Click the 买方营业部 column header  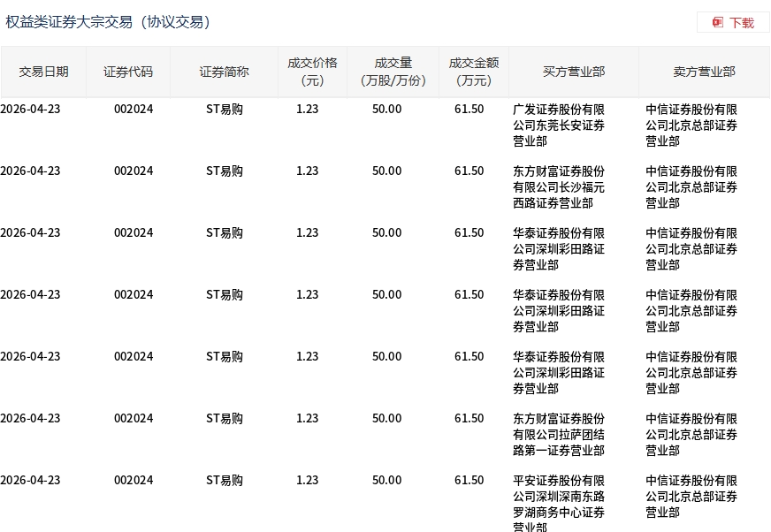pyautogui.click(x=574, y=72)
